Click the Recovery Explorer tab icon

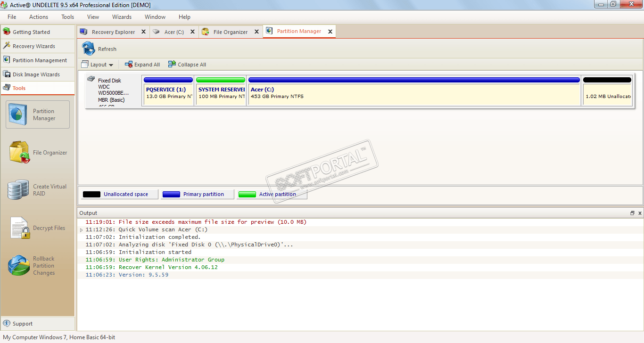pyautogui.click(x=83, y=32)
